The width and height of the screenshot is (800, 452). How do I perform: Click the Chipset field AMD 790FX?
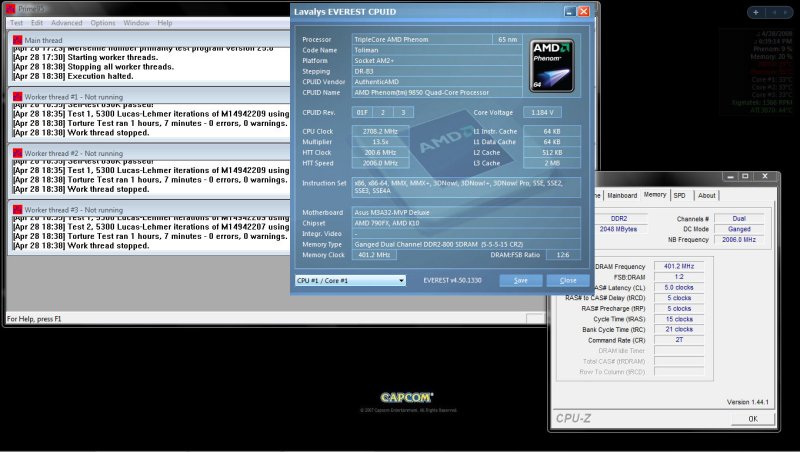[x=466, y=223]
